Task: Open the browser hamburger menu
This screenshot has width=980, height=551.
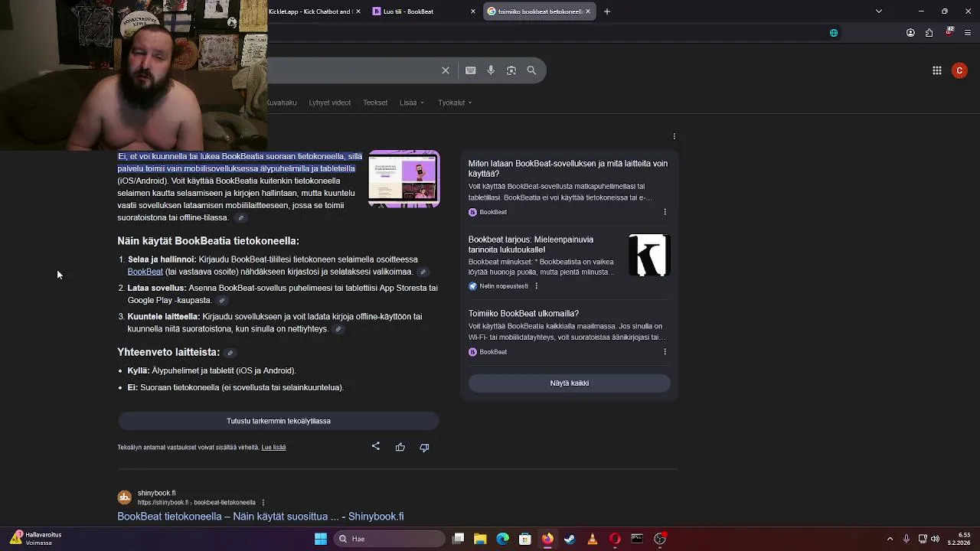Action: tap(968, 33)
